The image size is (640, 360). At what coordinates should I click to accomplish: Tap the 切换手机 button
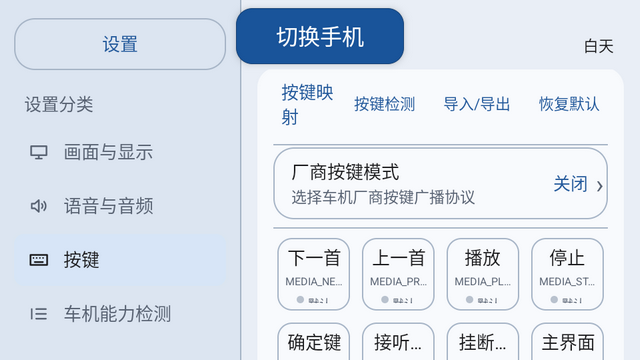[x=320, y=36]
